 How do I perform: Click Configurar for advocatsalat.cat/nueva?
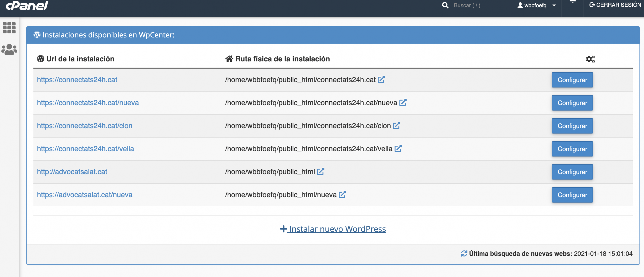click(572, 195)
